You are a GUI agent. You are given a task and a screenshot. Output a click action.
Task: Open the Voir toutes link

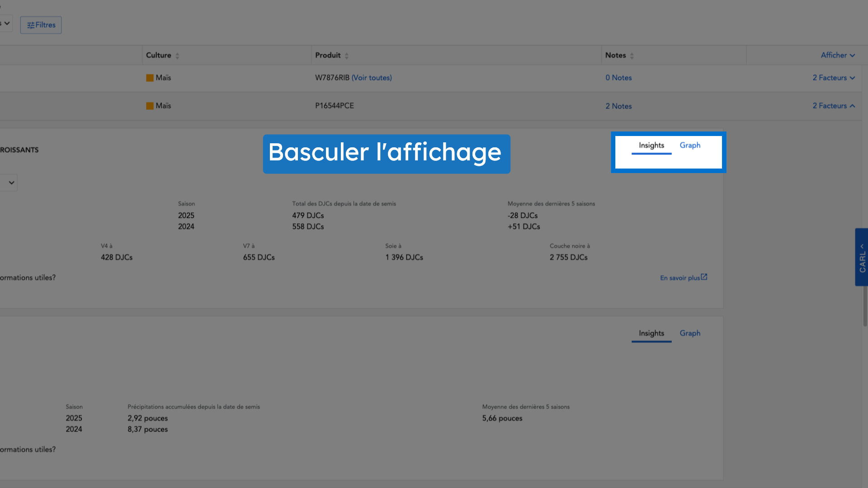tap(372, 78)
